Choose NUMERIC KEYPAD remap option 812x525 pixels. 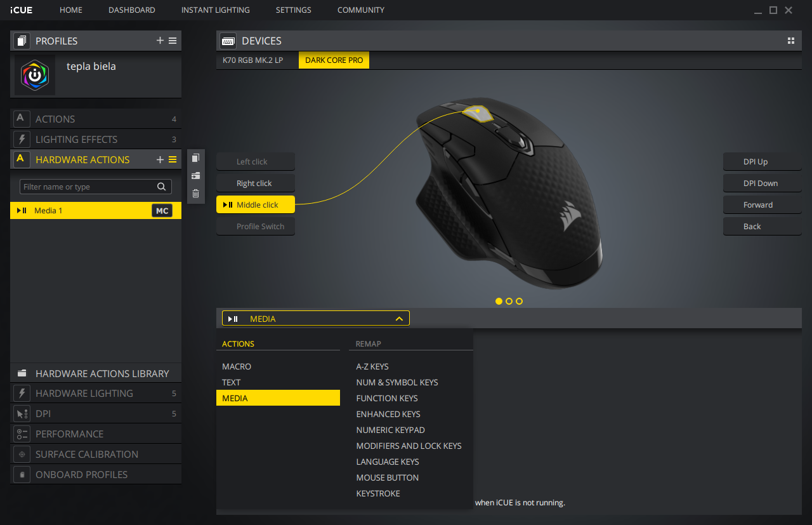[390, 430]
